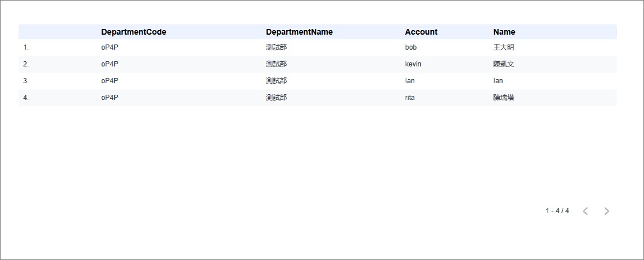The width and height of the screenshot is (644, 260).
Task: Click row number 4 index cell
Action: [26, 98]
